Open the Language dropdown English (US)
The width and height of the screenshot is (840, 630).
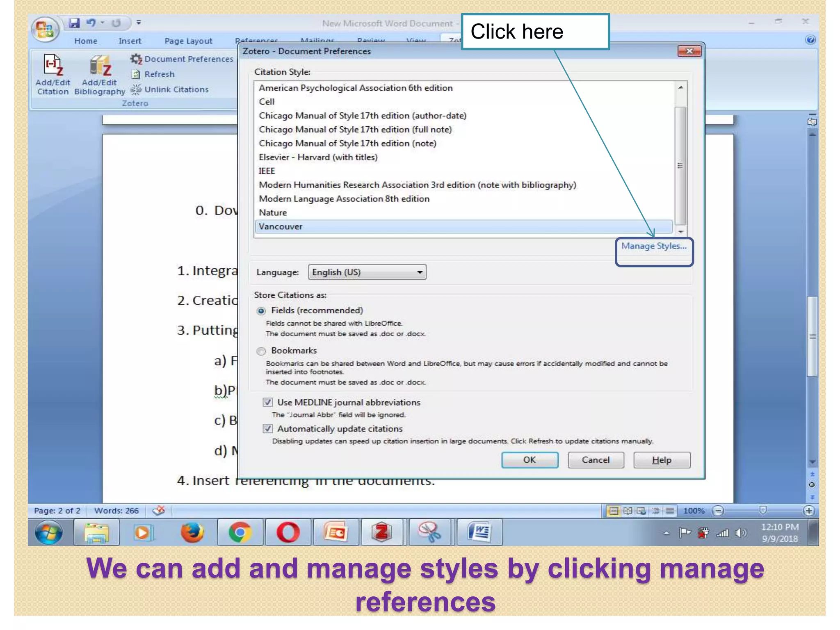[x=367, y=272]
